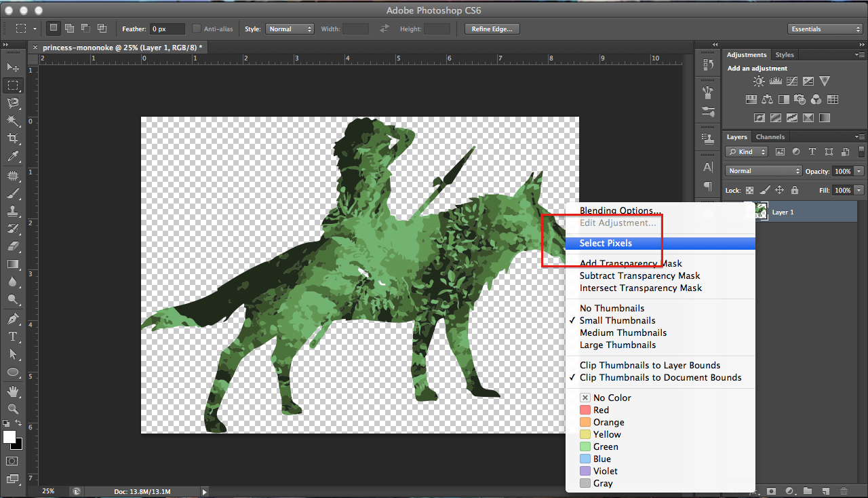
Task: Close the princess-mononoke document tab
Action: 35,47
